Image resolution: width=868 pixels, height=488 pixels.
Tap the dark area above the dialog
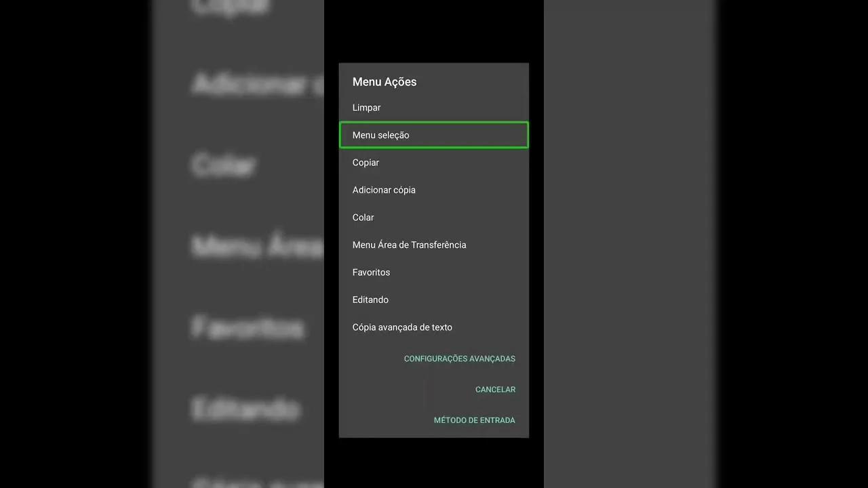434,30
